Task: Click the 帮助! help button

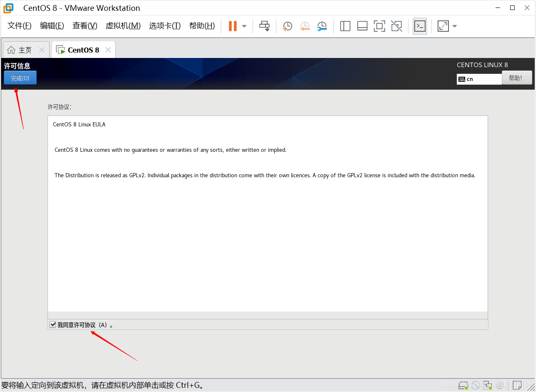Action: [x=517, y=78]
